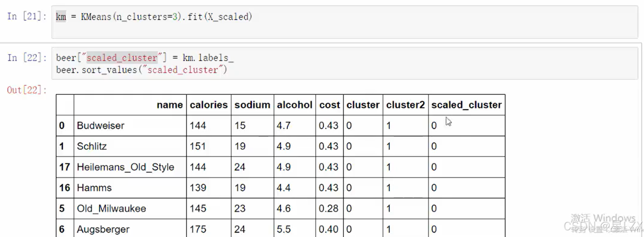The width and height of the screenshot is (644, 237).
Task: Click the 'Heilemans_Old_Style' name cell
Action: coord(130,167)
